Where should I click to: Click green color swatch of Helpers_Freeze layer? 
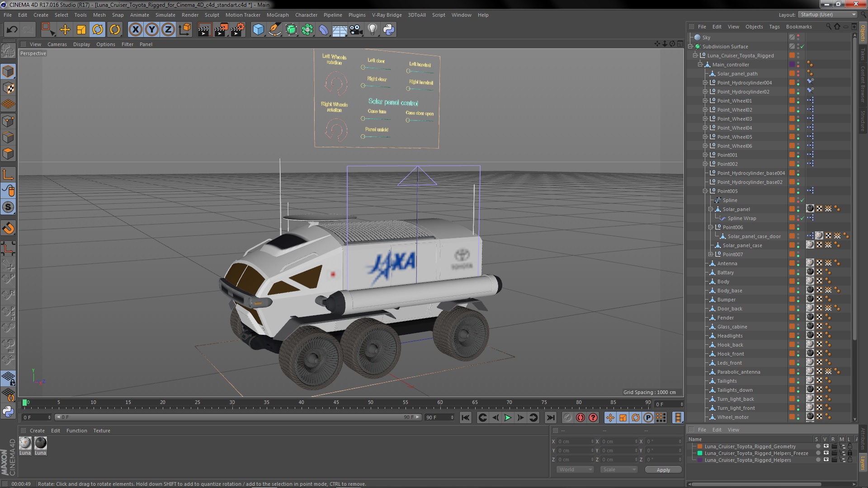700,453
